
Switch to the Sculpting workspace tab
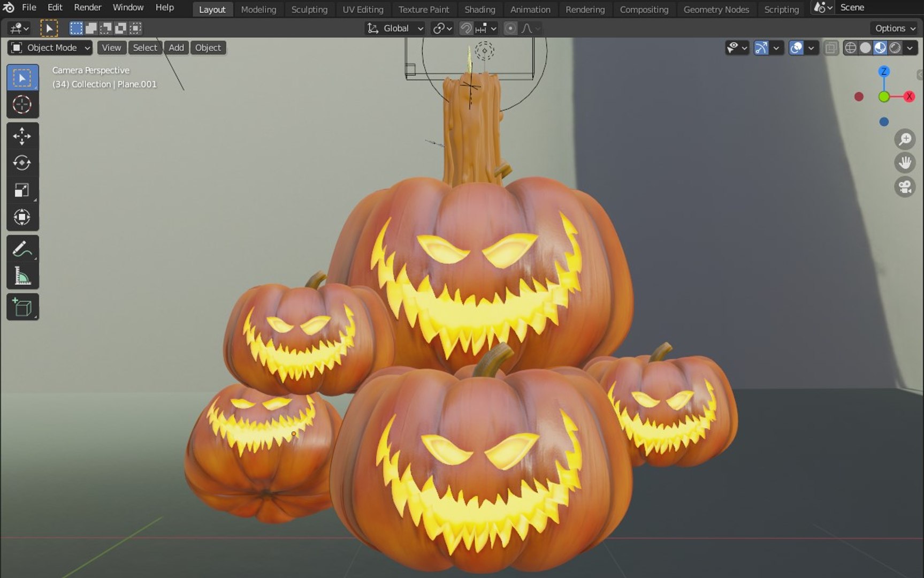309,9
